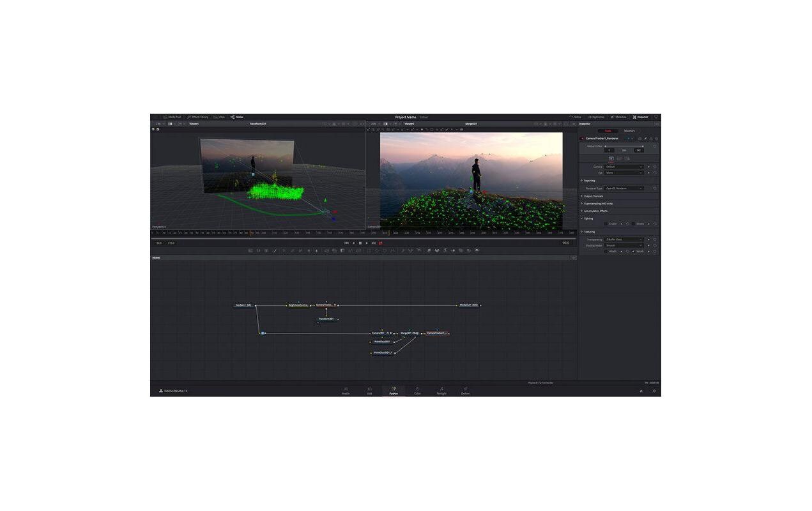The width and height of the screenshot is (812, 511).
Task: Open the Viewer1 three-dot options menu
Action: [x=362, y=123]
